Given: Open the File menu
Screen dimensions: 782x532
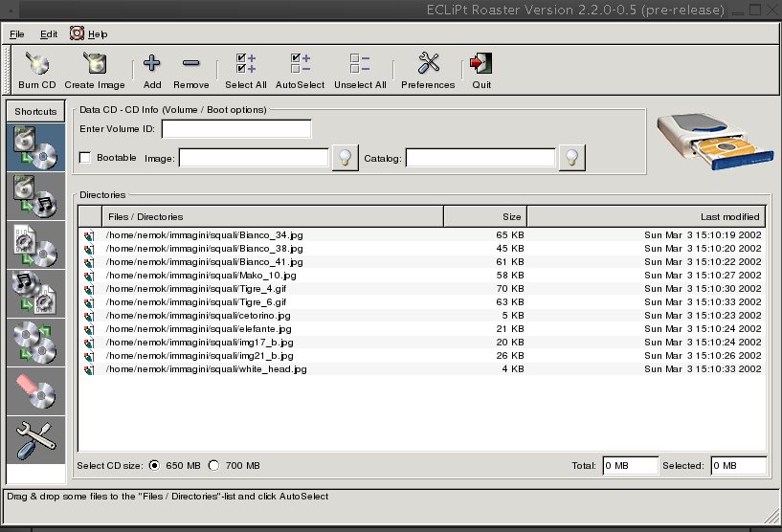Looking at the screenshot, I should 17,33.
